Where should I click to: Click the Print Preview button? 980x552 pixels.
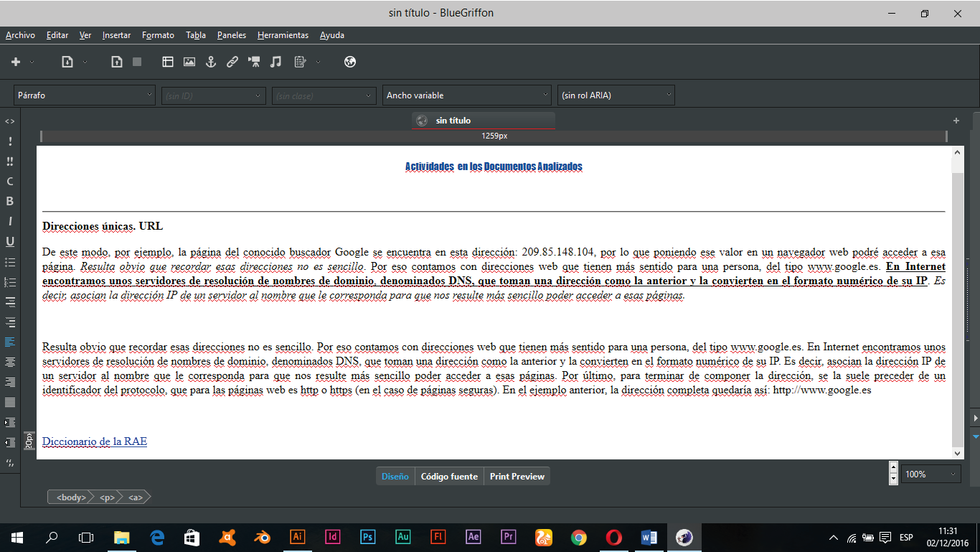pyautogui.click(x=517, y=477)
